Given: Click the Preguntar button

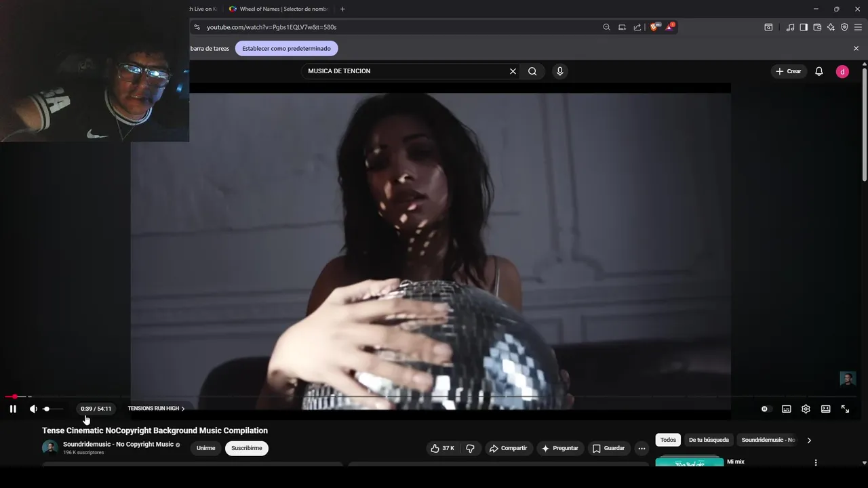Looking at the screenshot, I should click(x=560, y=448).
